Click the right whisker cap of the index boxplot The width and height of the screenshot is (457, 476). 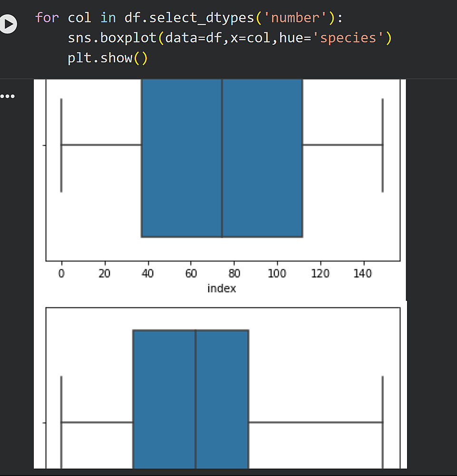[383, 145]
